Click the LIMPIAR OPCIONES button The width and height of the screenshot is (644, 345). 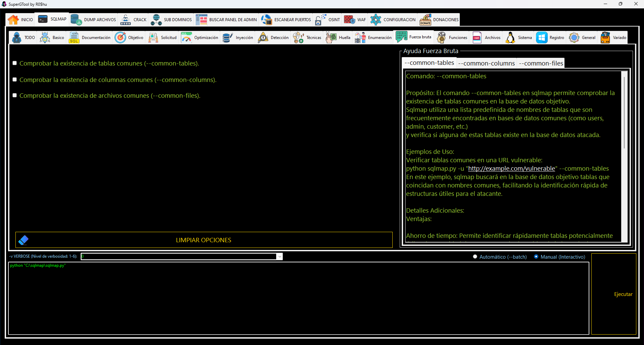204,240
